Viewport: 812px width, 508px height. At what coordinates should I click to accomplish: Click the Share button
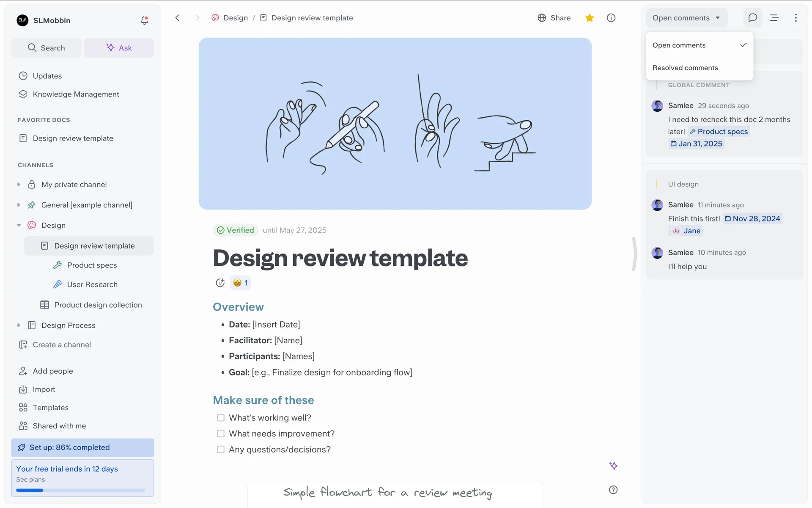554,18
